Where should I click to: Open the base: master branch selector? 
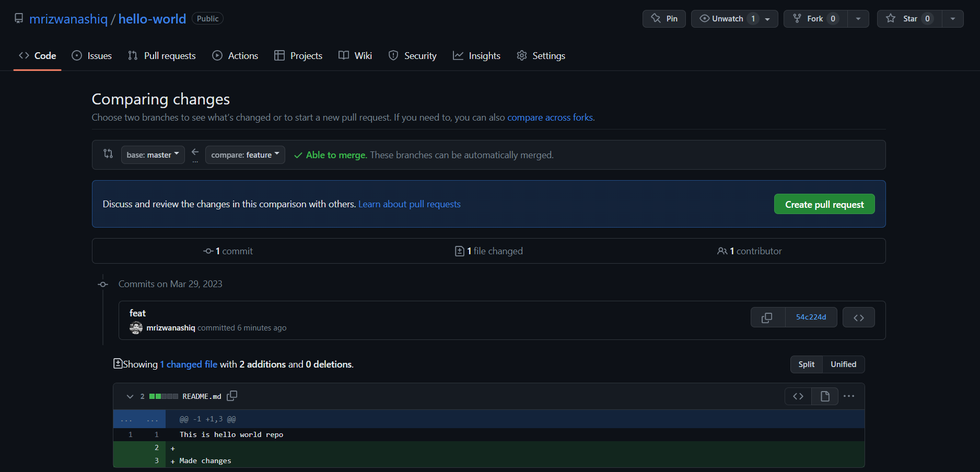pos(153,155)
